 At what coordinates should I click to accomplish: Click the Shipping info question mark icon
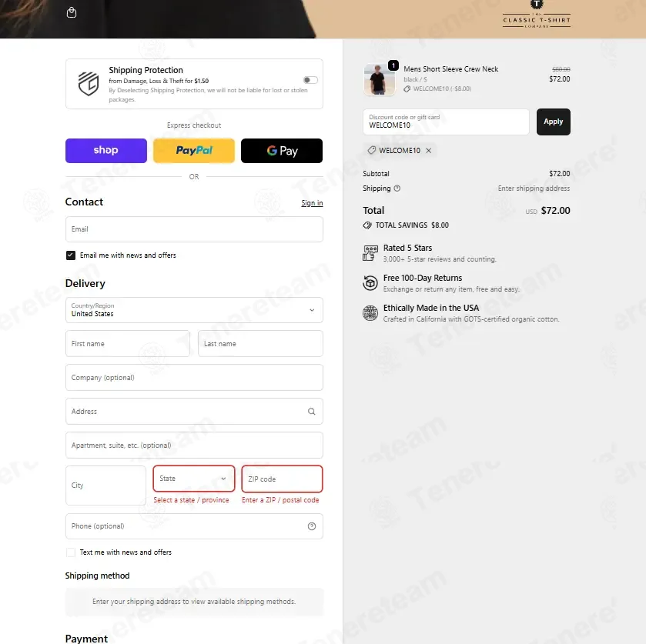tap(397, 189)
